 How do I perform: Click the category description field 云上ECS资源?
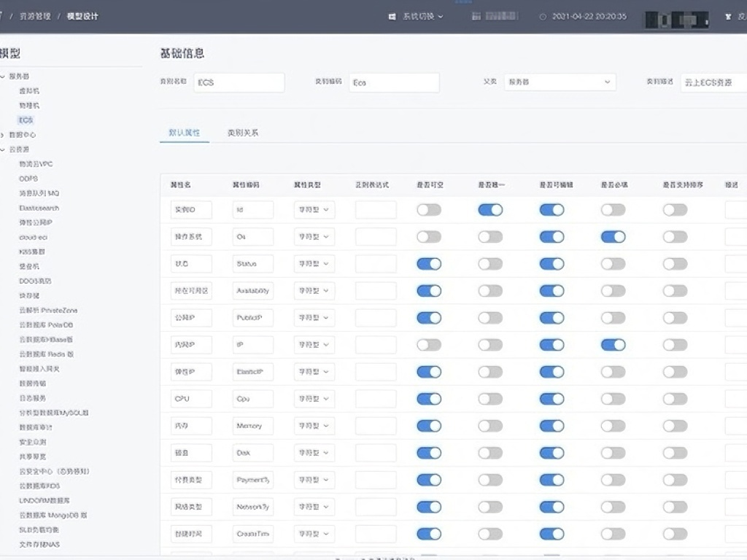[713, 82]
